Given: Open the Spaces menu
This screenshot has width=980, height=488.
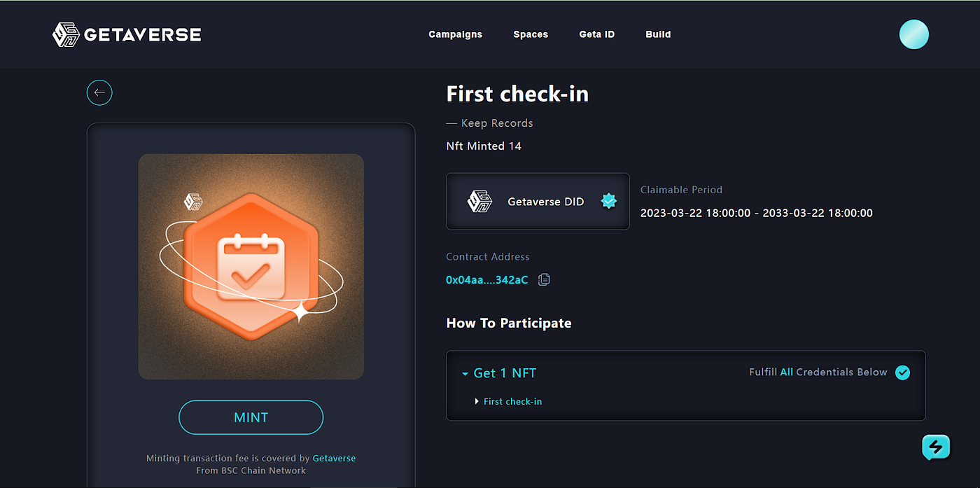Looking at the screenshot, I should pyautogui.click(x=531, y=34).
